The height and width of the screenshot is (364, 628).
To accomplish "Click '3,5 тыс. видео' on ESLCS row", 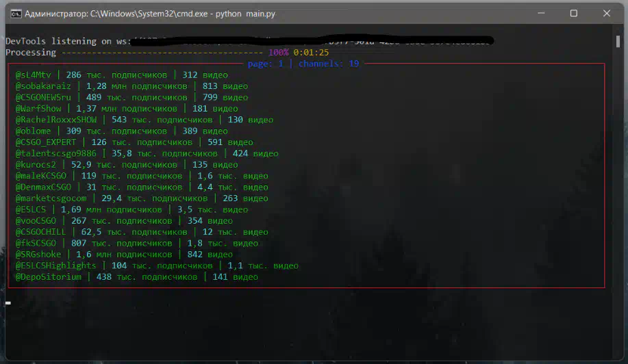I will tap(213, 209).
